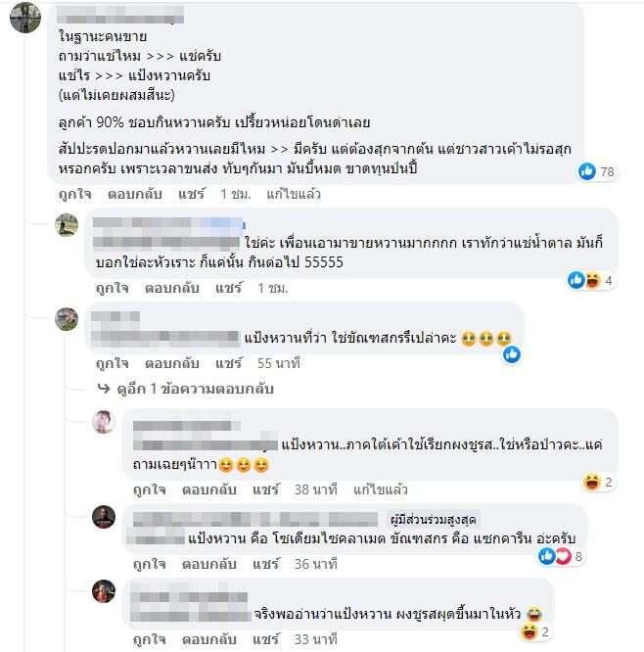Click like reaction on the ขัณฑสกร question comment
Screen dimensions: 644x652
[x=512, y=354]
